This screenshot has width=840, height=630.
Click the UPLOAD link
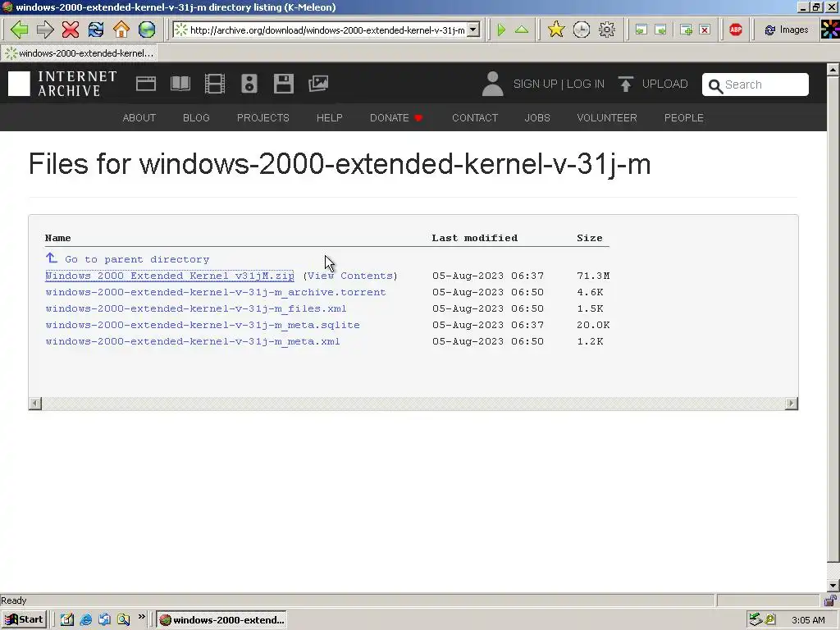(x=664, y=84)
